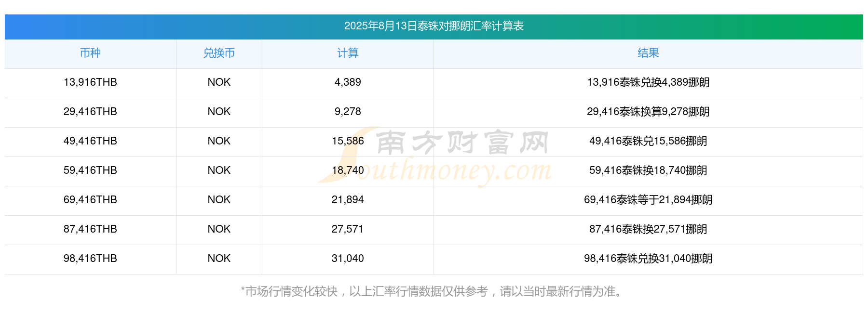Image resolution: width=868 pixels, height=313 pixels.
Task: Select the 兑换币 column header
Action: [x=219, y=53]
